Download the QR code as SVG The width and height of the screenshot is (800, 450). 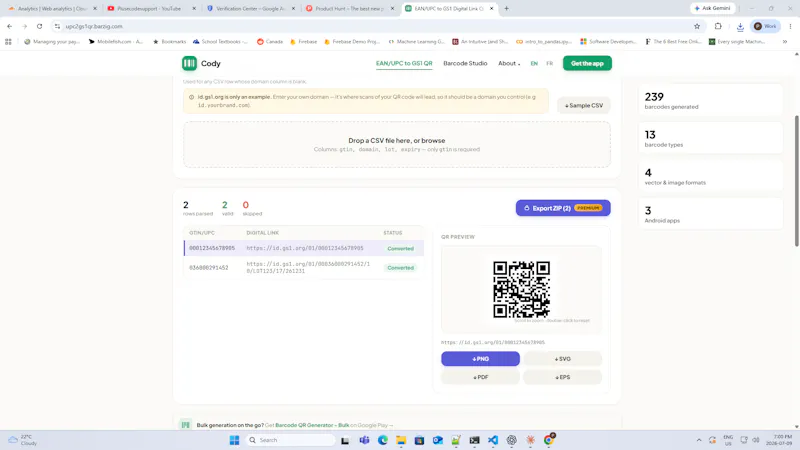tap(562, 359)
